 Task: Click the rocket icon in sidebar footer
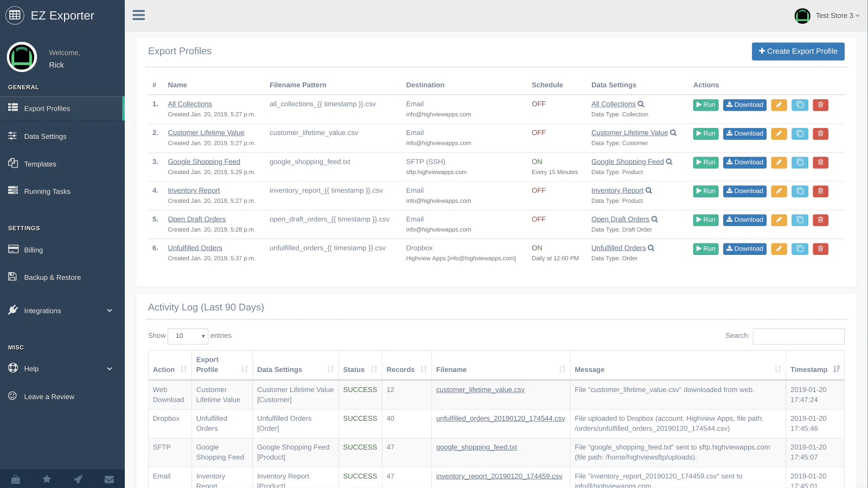(78, 479)
